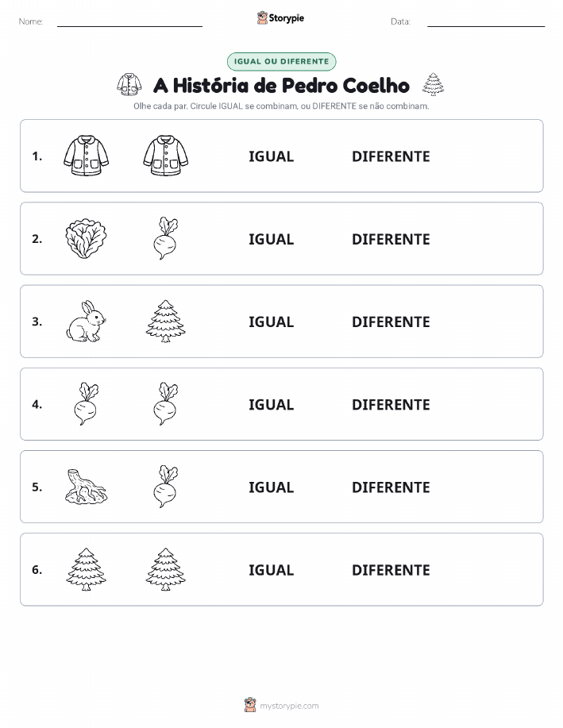Click the IGUAL OU DIFERENTE badge
Viewport: 563px width, 728px height.
coord(281,61)
